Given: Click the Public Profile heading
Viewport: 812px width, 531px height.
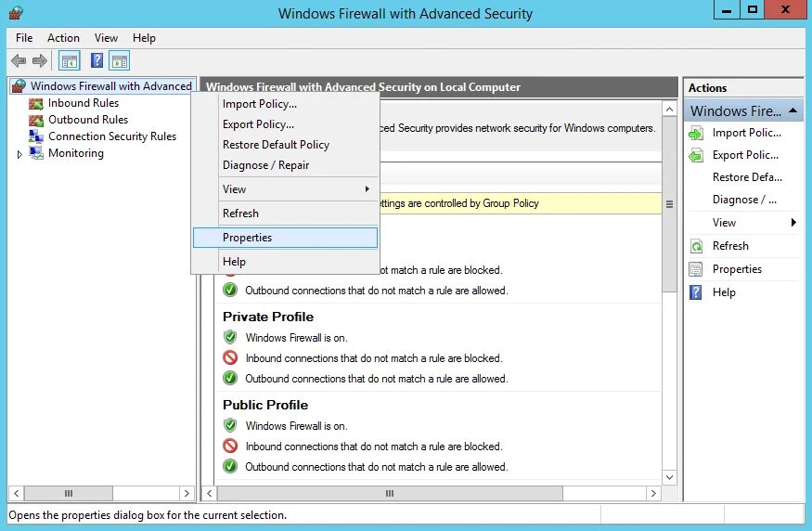Looking at the screenshot, I should (265, 405).
